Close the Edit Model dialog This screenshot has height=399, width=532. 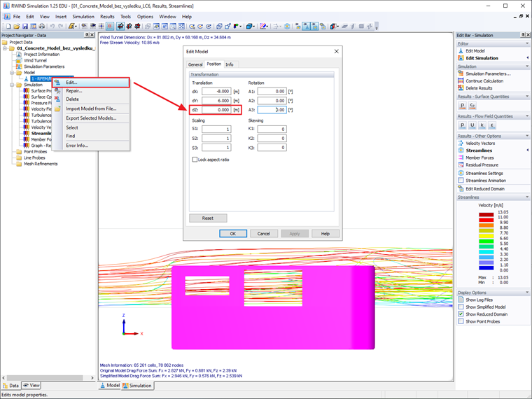[x=336, y=52]
